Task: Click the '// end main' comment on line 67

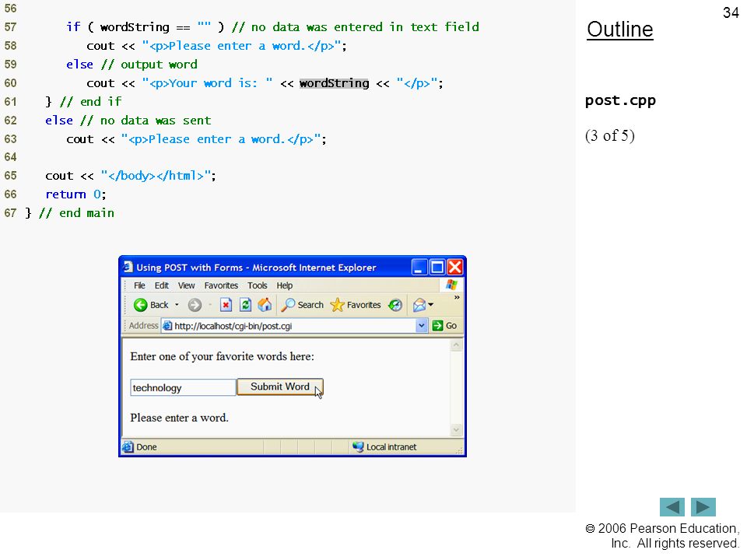Action: 77,213
